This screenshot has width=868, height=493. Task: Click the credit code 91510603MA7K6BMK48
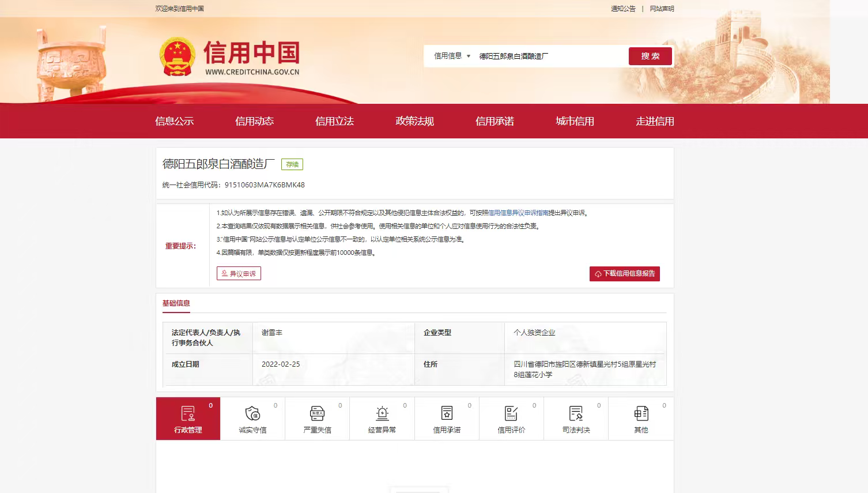coord(265,185)
